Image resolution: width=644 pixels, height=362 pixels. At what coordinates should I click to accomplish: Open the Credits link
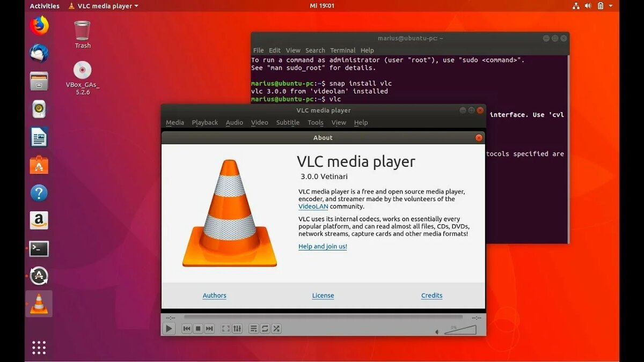pyautogui.click(x=432, y=295)
